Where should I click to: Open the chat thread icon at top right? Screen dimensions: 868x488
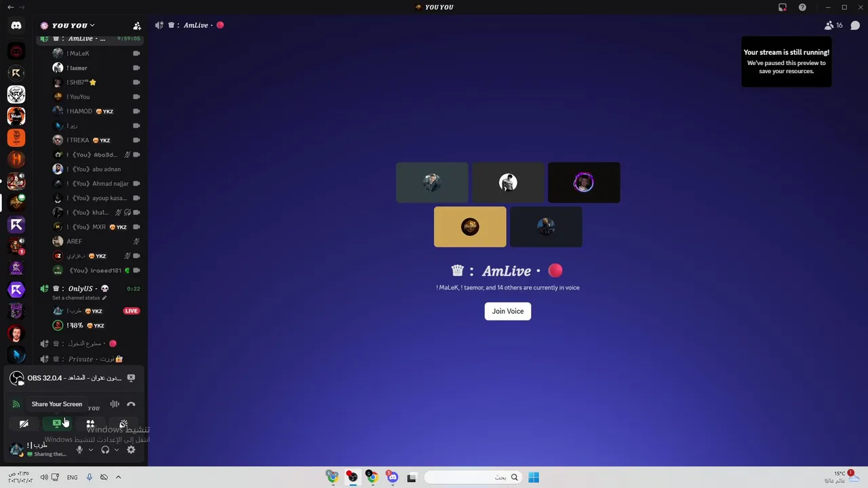855,25
